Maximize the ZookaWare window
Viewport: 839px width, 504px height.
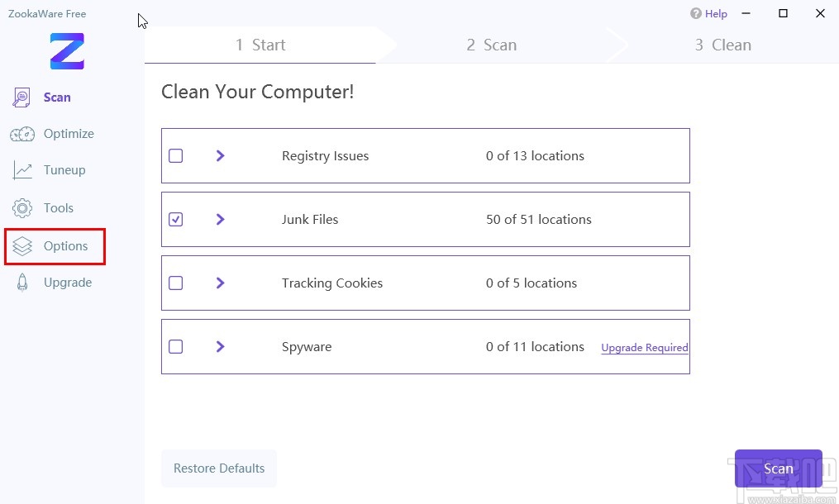click(x=783, y=13)
